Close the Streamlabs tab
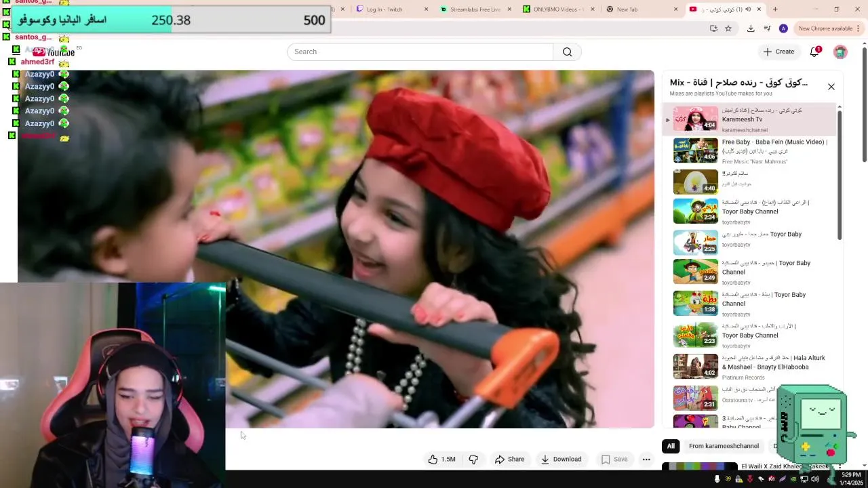This screenshot has width=868, height=488. pos(510,9)
